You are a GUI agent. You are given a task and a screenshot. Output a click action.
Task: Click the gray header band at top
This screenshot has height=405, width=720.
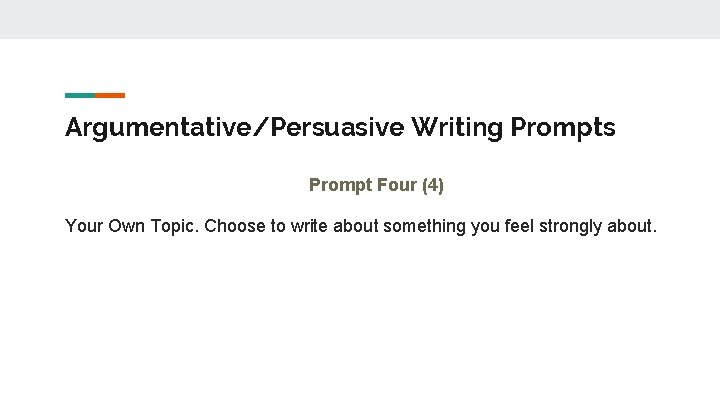point(360,19)
